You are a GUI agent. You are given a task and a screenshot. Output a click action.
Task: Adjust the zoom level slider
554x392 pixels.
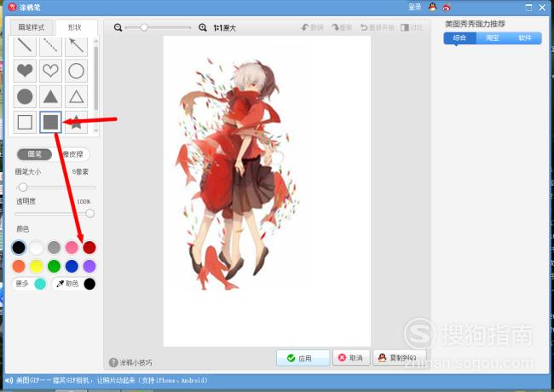point(158,27)
